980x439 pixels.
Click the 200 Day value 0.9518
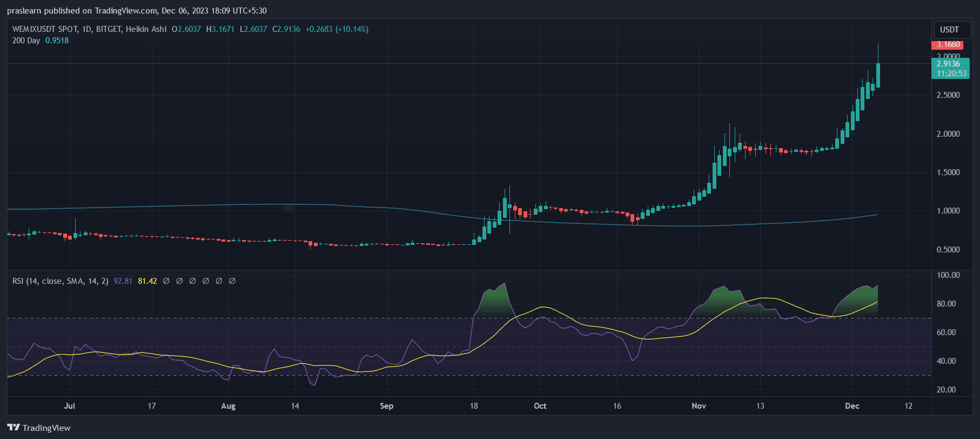(57, 41)
